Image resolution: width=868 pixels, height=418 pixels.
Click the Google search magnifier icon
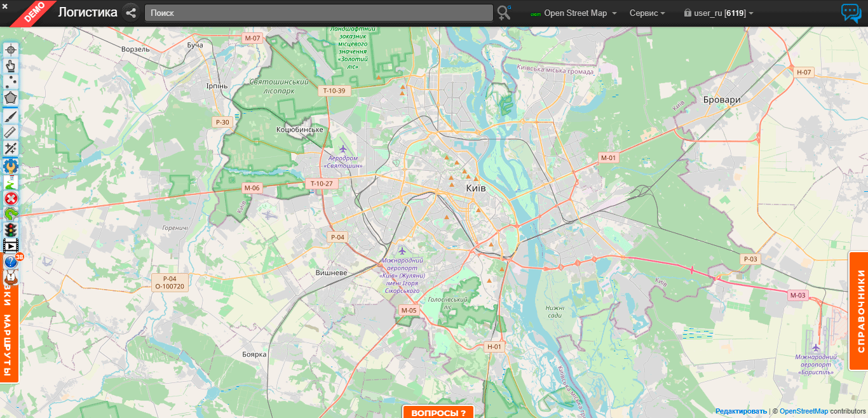(x=504, y=13)
